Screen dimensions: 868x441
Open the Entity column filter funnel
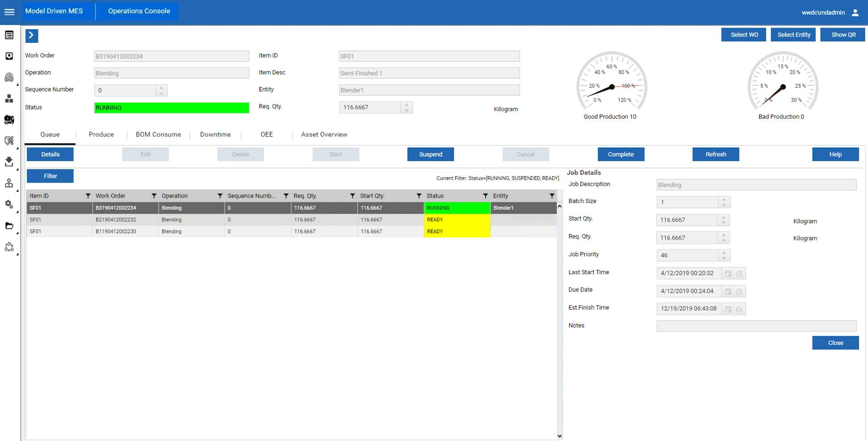tap(552, 196)
